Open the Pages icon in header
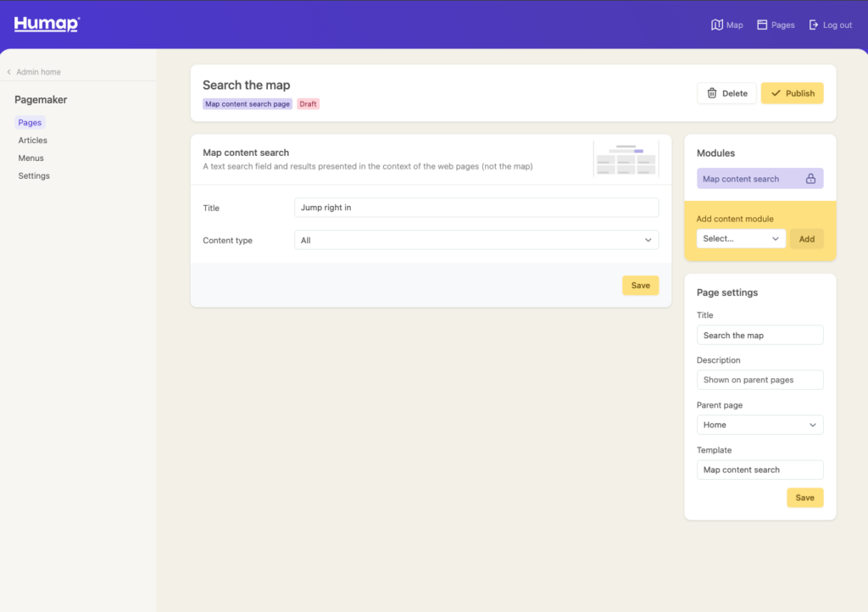The height and width of the screenshot is (612, 868). (x=762, y=25)
